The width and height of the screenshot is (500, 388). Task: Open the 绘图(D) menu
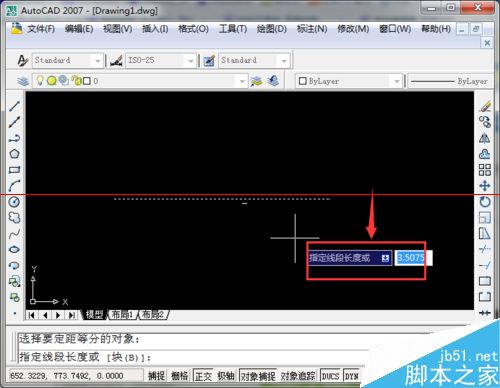point(272,29)
